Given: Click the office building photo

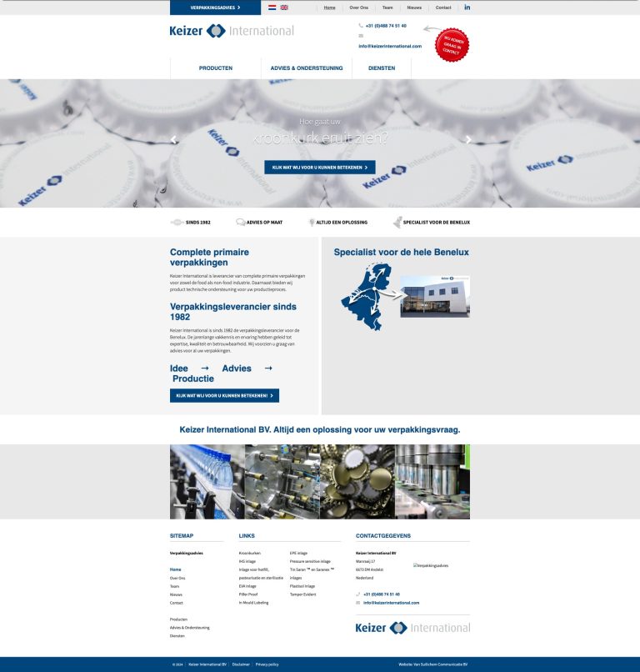Looking at the screenshot, I should click(435, 297).
